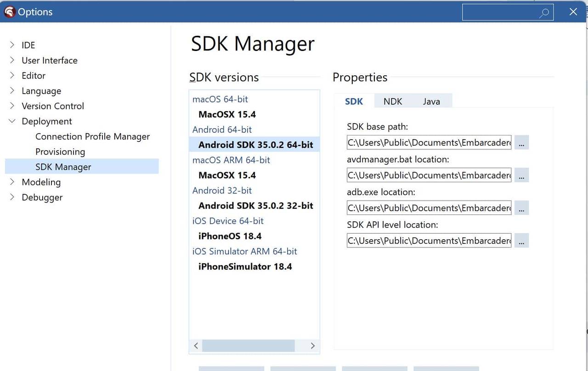This screenshot has width=588, height=371.
Task: Click the search magnifier icon in title bar
Action: [544, 13]
